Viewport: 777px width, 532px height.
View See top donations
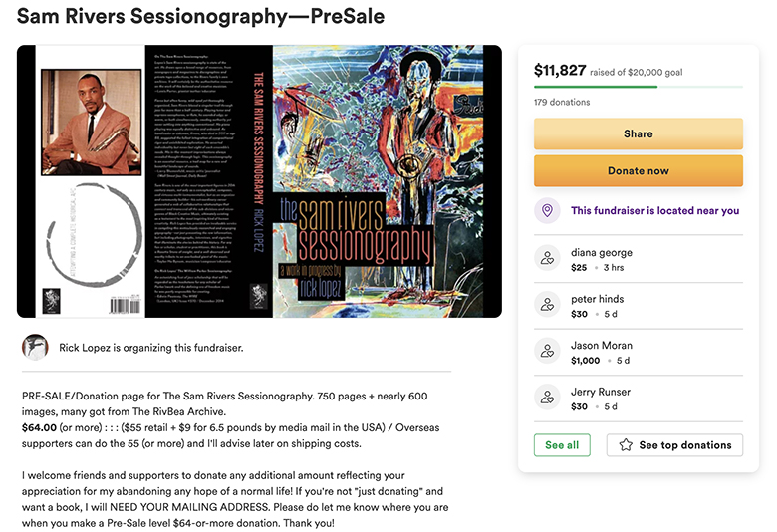tap(674, 445)
